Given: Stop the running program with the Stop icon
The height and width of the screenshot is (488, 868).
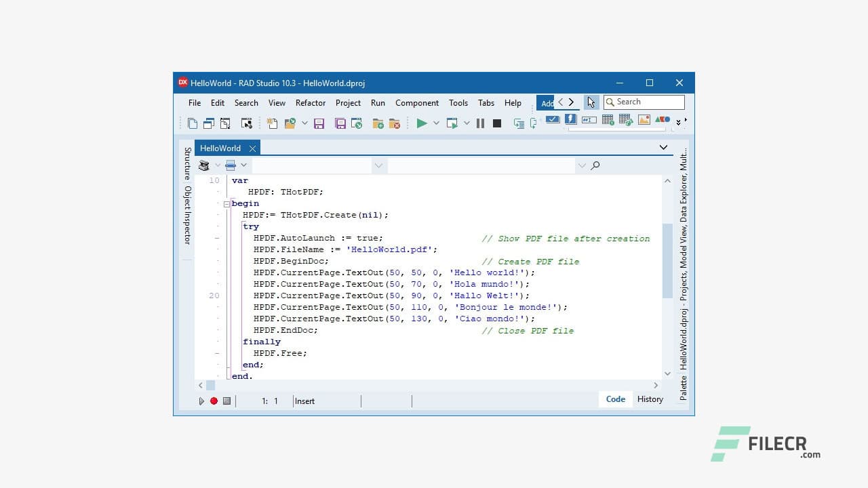Looking at the screenshot, I should pyautogui.click(x=497, y=123).
